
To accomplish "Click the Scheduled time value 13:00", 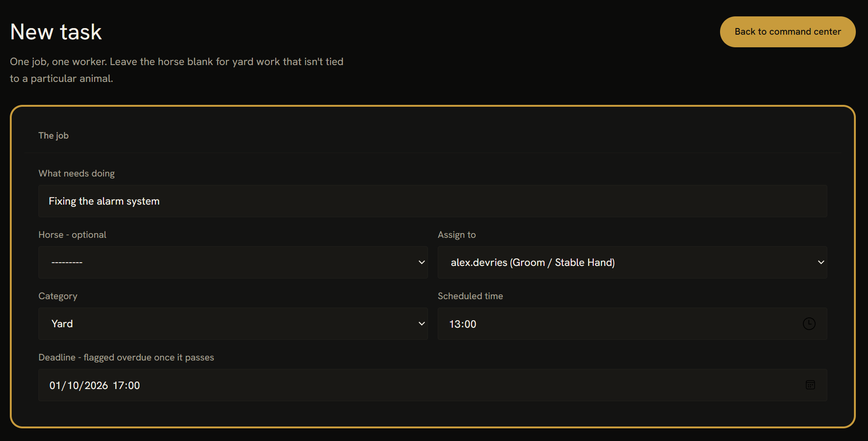I will point(463,324).
